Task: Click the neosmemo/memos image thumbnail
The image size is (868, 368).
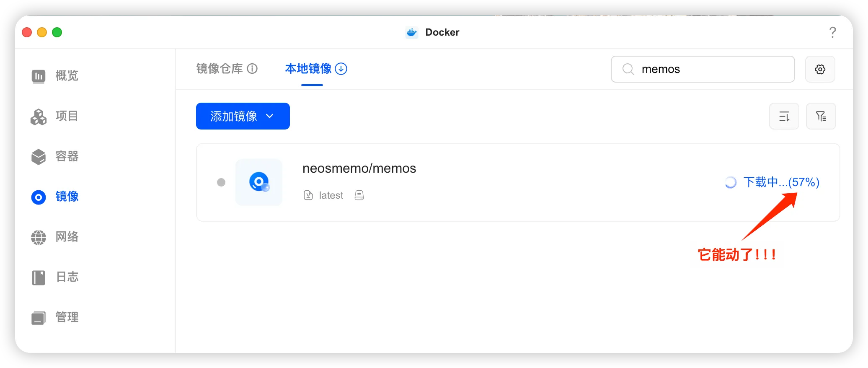Action: [259, 182]
